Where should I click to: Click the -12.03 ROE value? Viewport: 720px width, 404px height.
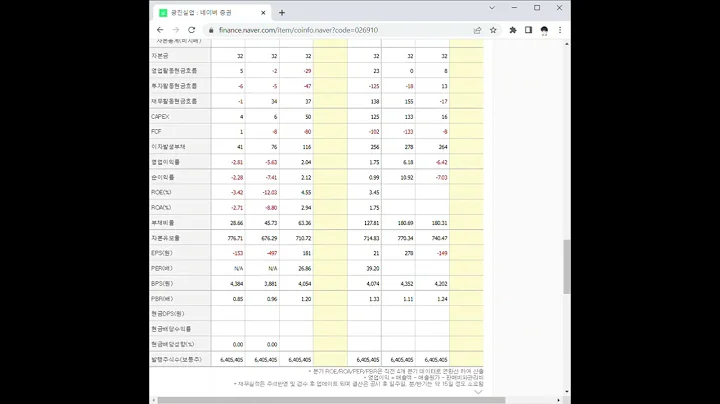(270, 193)
